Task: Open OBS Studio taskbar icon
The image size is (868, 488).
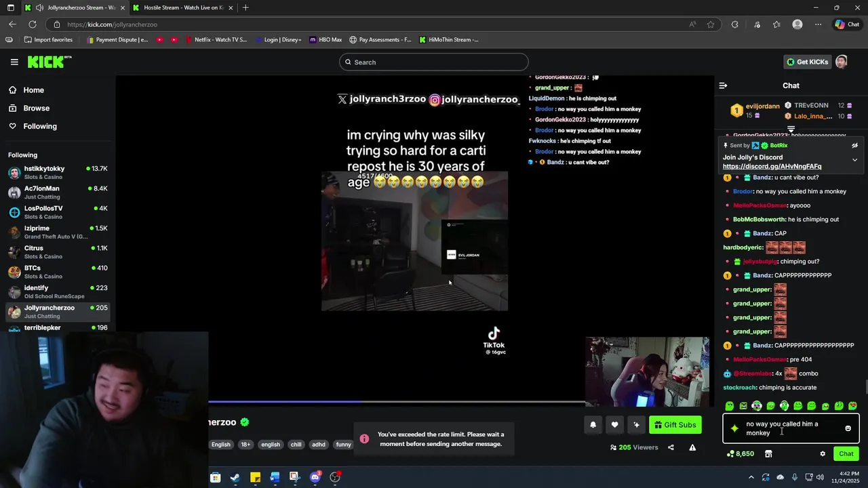Action: coord(335,477)
